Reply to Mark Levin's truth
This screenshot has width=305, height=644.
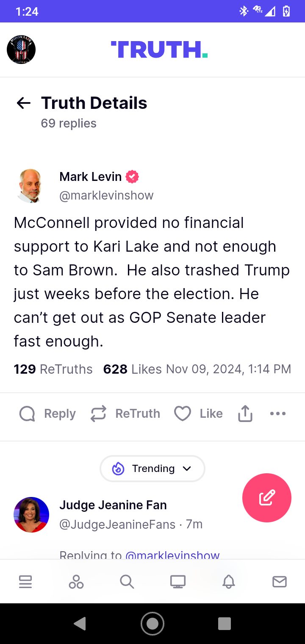click(x=47, y=414)
